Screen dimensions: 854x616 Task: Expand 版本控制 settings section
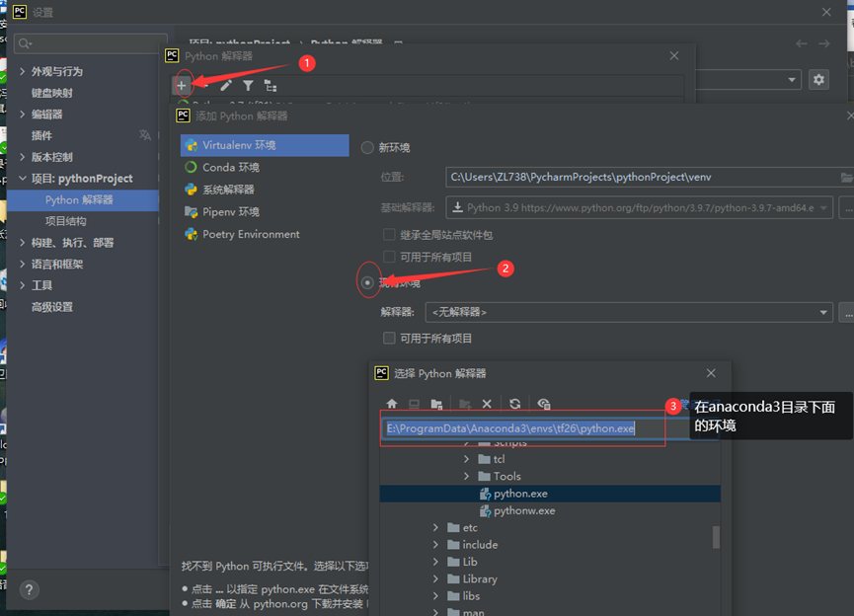coord(23,157)
